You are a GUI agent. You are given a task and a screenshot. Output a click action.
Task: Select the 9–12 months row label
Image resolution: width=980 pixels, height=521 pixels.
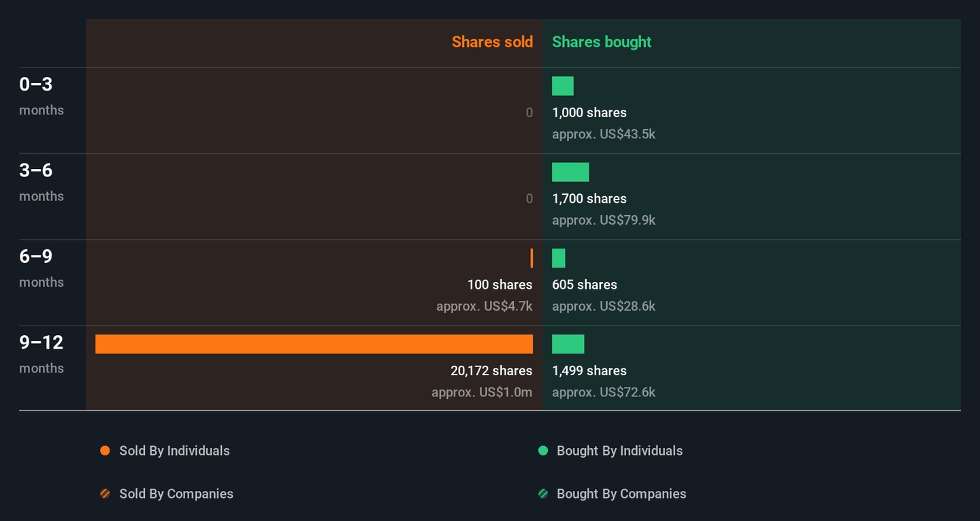coord(41,343)
